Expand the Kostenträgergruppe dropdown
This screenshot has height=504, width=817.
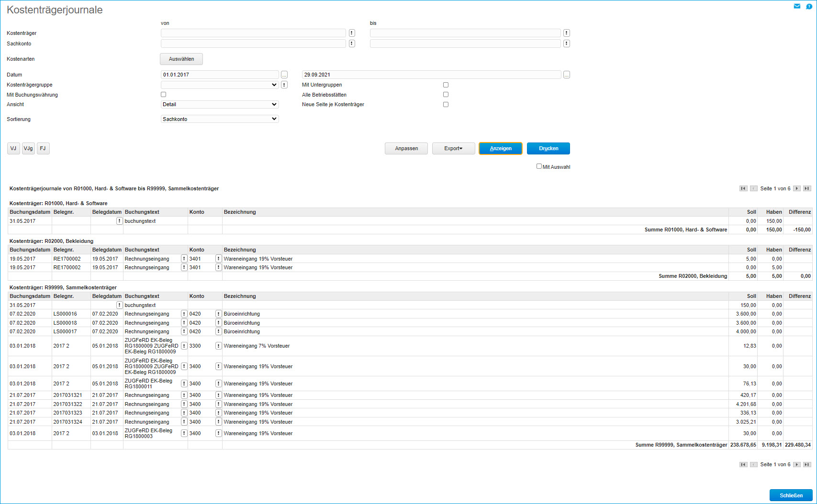[x=220, y=85]
